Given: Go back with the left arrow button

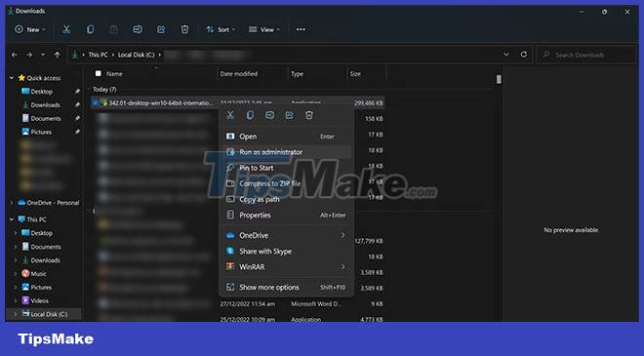Looking at the screenshot, I should coord(15,55).
